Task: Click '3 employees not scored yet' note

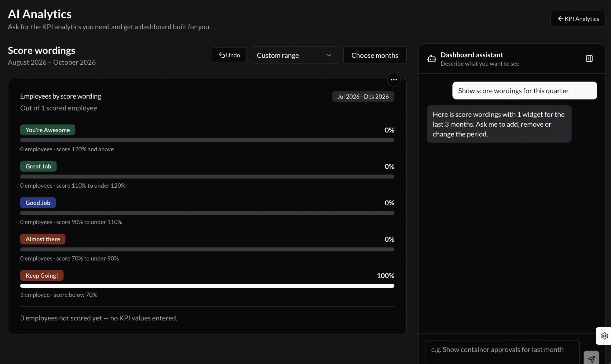Action: [x=99, y=318]
